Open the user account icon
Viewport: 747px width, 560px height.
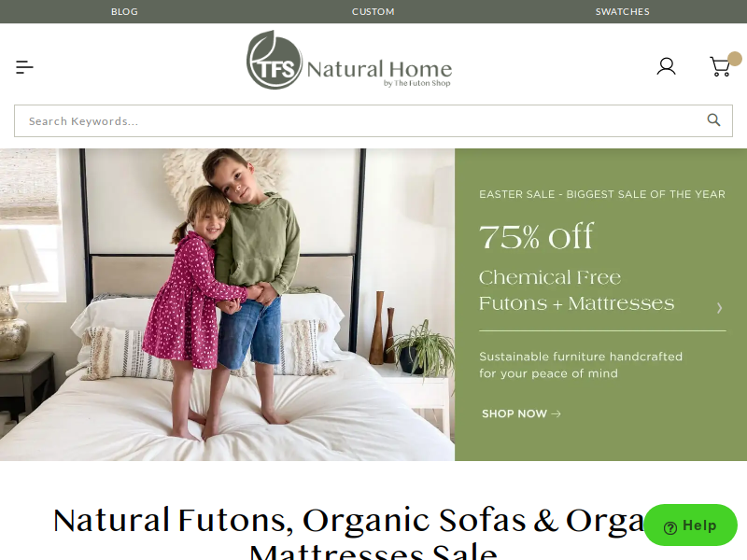coord(666,66)
